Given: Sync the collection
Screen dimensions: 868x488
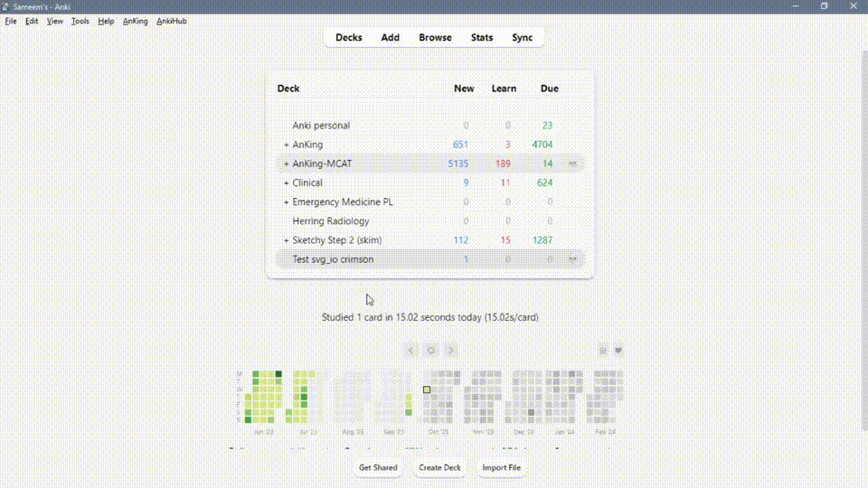Looking at the screenshot, I should (522, 38).
